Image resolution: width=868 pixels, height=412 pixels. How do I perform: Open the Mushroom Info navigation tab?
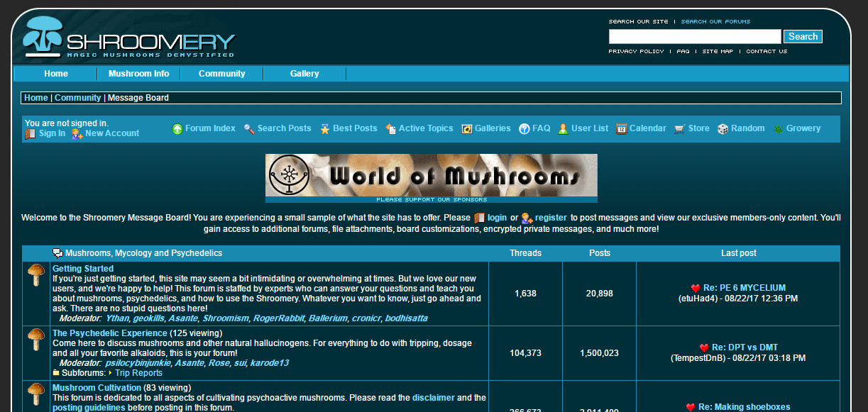[138, 74]
